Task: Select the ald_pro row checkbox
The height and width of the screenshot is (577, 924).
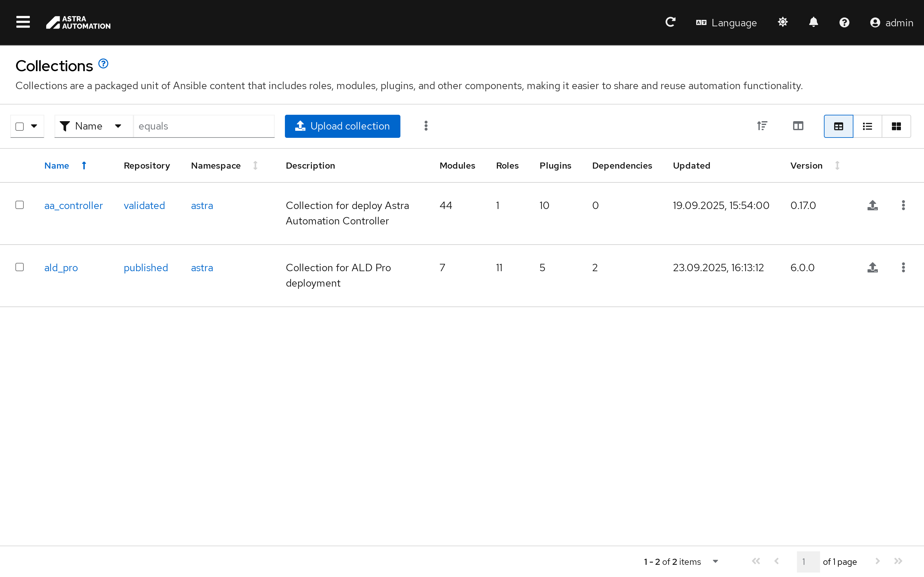Action: click(x=20, y=267)
